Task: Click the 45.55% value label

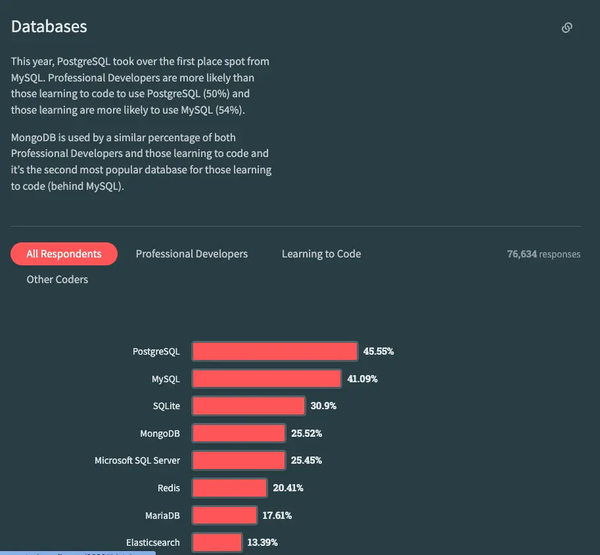Action: pos(378,351)
